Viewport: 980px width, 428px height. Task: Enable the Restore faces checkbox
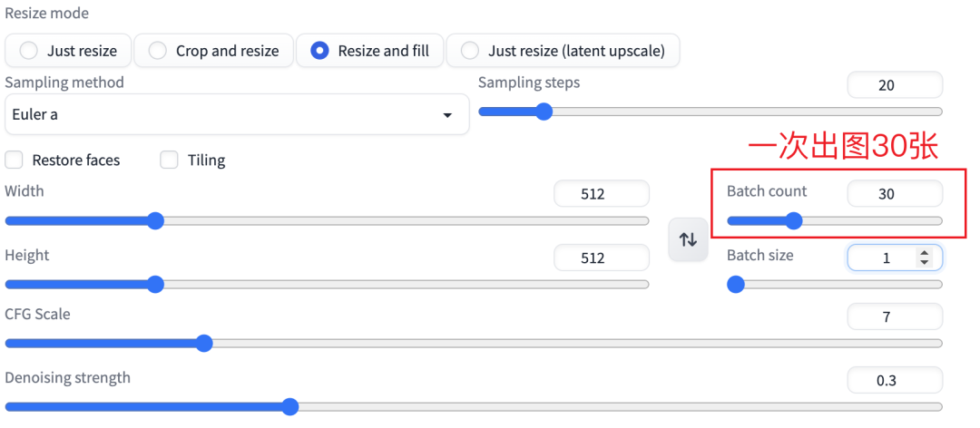click(x=14, y=160)
